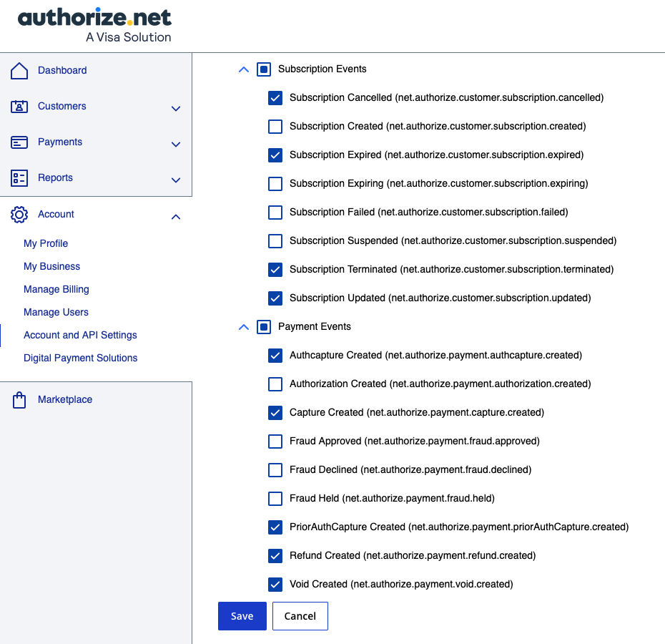
Task: Click the Dashboard home icon
Action: (19, 70)
